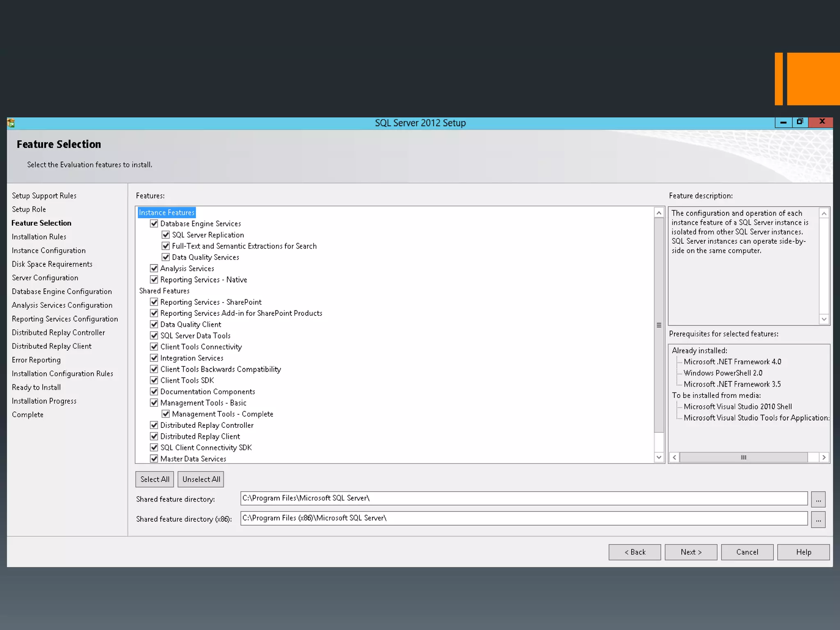Browse for the shared feature directory (x86)

[818, 520]
